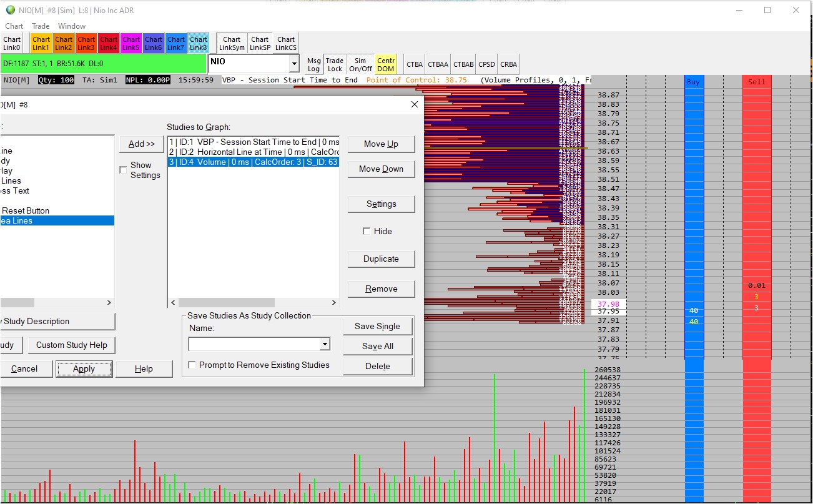Click the yellow Centr DOM button

(386, 64)
